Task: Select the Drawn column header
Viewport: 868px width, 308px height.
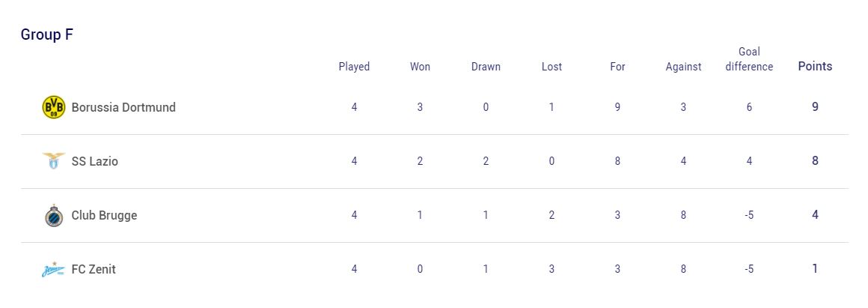Action: click(486, 67)
